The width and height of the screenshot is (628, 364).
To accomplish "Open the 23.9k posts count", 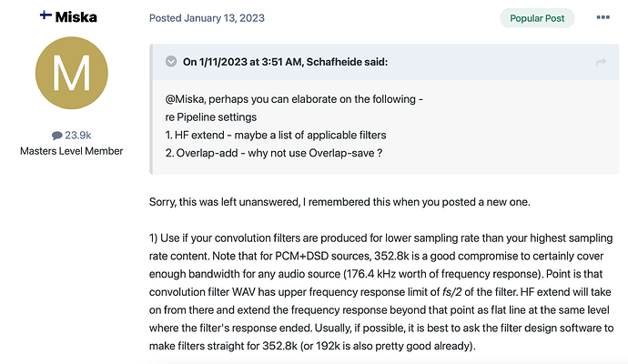I will [78, 135].
